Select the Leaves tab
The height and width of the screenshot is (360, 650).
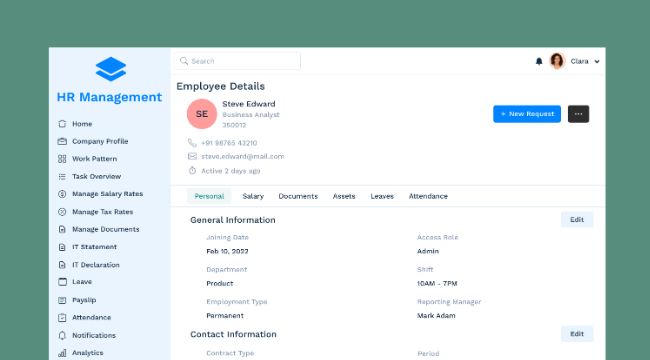click(x=382, y=196)
